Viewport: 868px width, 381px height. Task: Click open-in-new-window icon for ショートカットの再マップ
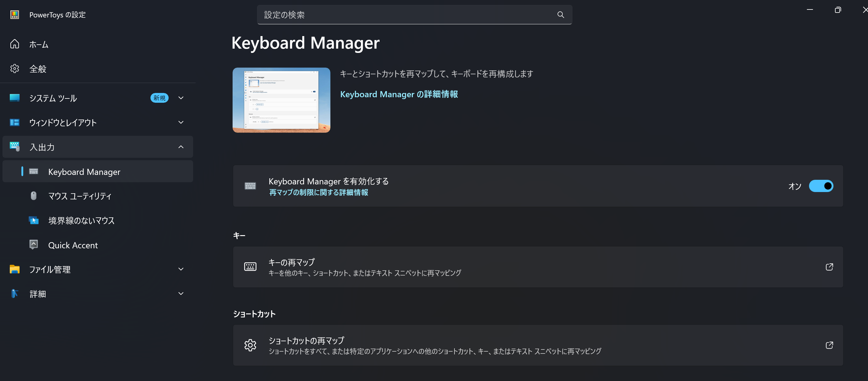click(x=829, y=345)
